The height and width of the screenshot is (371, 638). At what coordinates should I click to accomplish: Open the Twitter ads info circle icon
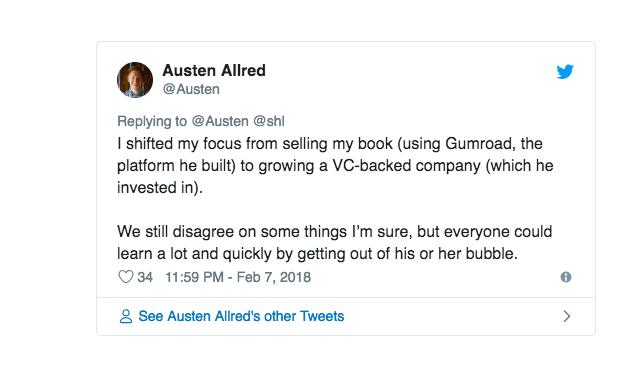click(x=566, y=277)
